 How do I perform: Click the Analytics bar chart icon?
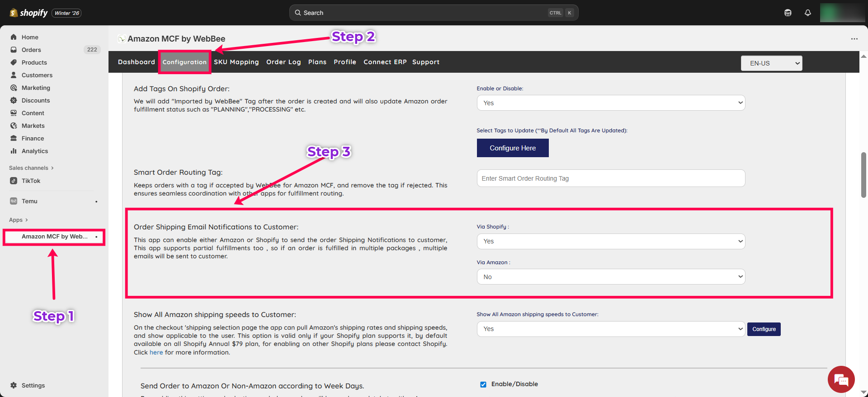pos(14,151)
